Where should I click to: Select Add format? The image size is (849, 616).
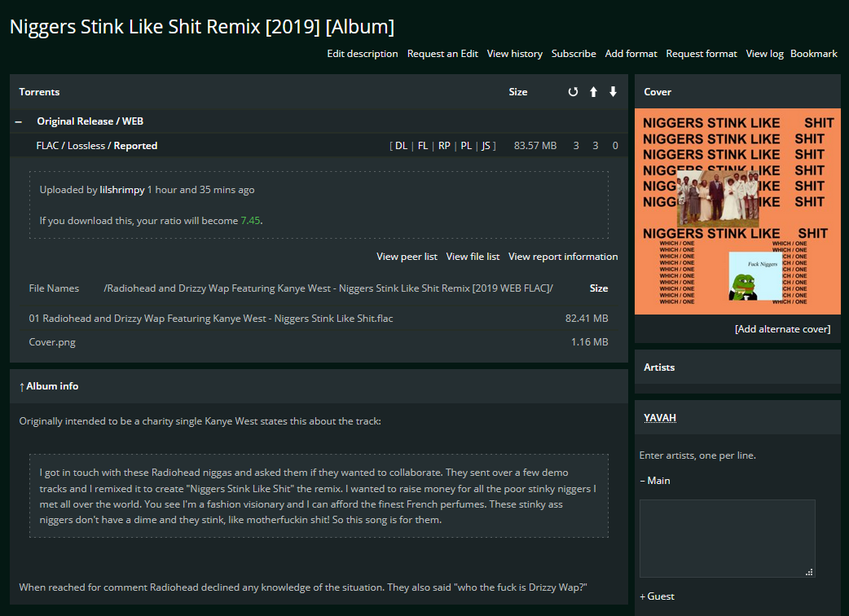(x=631, y=54)
